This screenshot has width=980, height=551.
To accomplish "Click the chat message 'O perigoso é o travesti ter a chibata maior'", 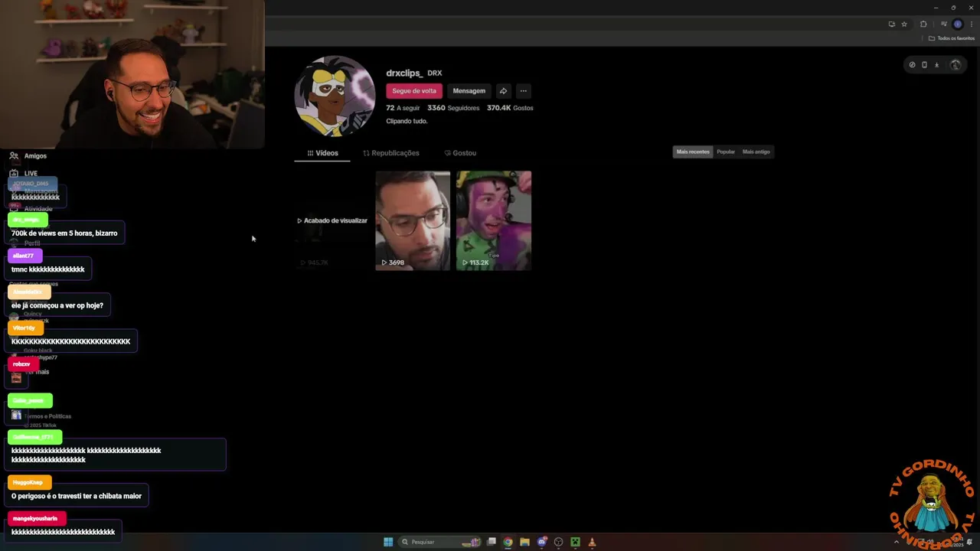I will (77, 496).
